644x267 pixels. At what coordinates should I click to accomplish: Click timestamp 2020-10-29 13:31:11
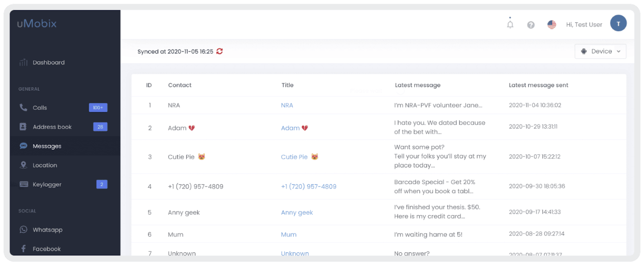tap(533, 127)
